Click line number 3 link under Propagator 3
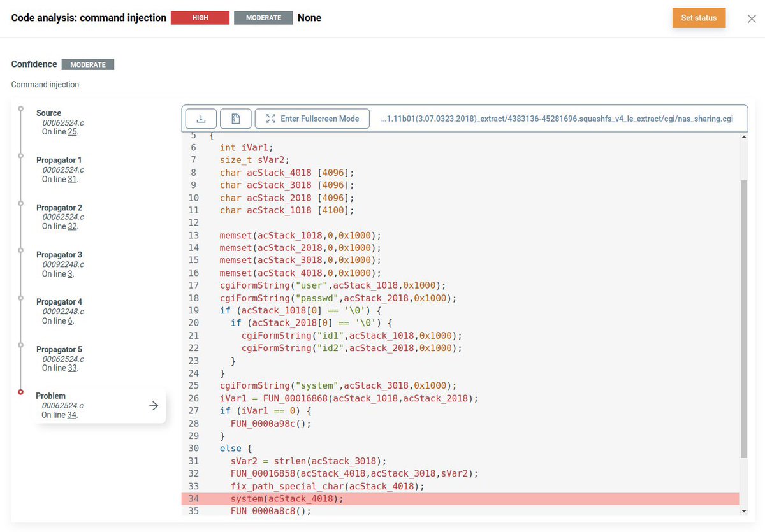The image size is (765, 532). coord(70,274)
